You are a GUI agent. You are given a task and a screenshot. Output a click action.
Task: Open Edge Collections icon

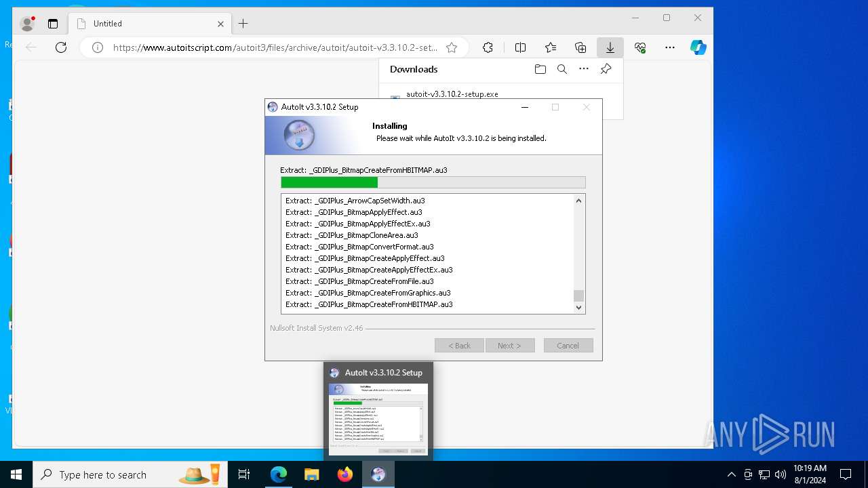[580, 47]
